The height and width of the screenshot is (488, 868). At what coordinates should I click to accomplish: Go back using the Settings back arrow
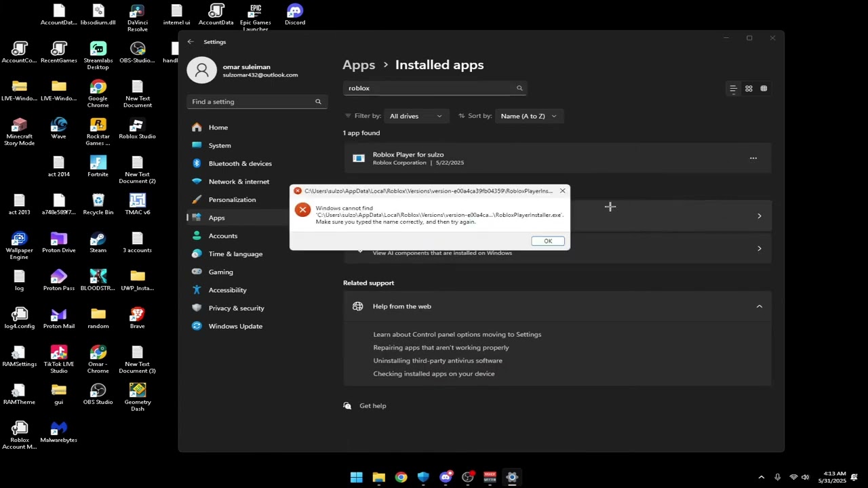point(191,42)
